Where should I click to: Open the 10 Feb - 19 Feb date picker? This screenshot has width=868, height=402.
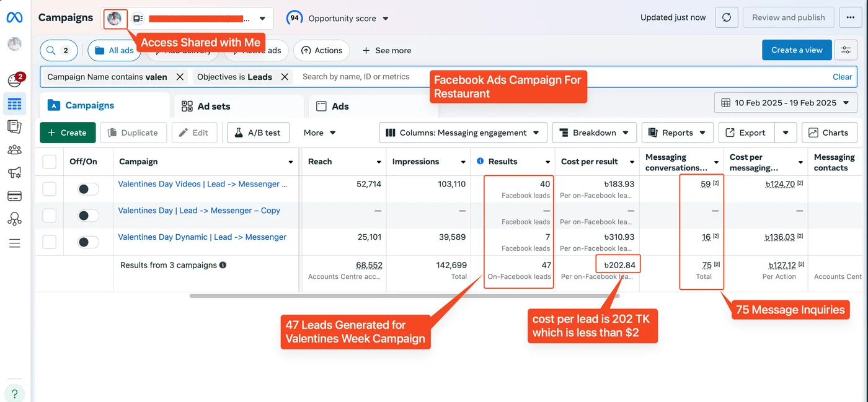tap(785, 103)
